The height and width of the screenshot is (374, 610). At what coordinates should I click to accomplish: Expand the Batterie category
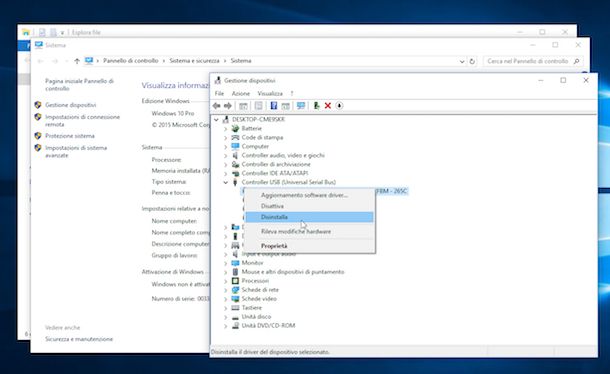(226, 128)
